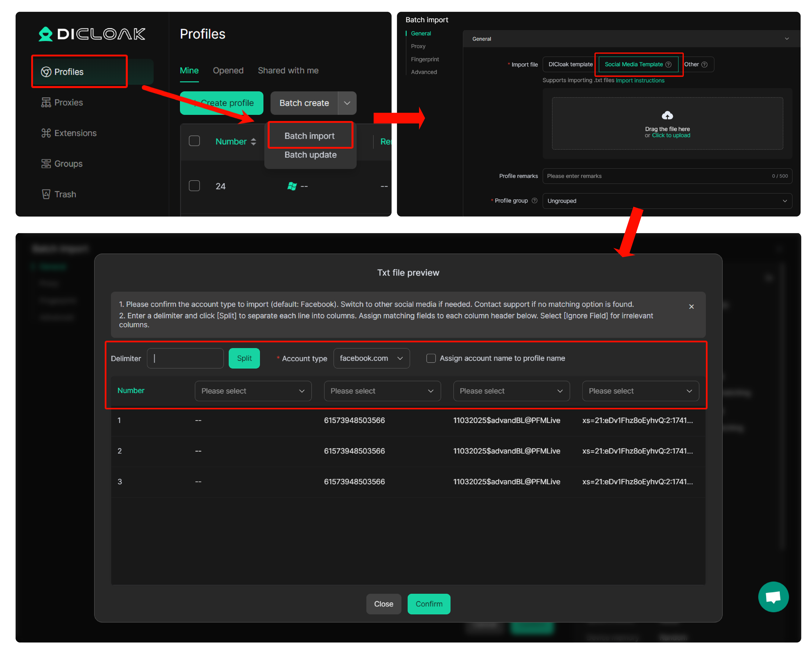Click 61573948503566 in preview row 1
812x654 pixels.
(354, 420)
